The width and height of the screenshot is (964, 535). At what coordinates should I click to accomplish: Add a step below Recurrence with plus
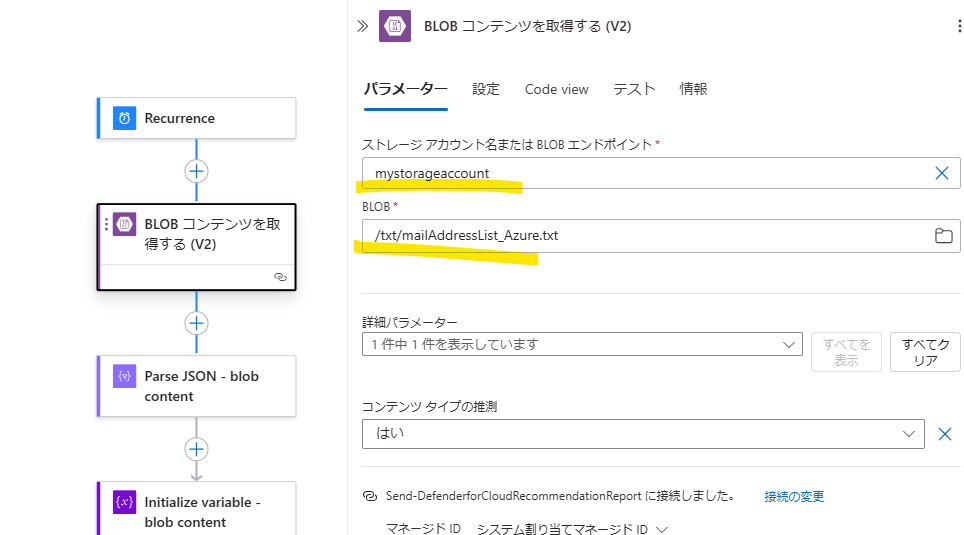tap(196, 171)
